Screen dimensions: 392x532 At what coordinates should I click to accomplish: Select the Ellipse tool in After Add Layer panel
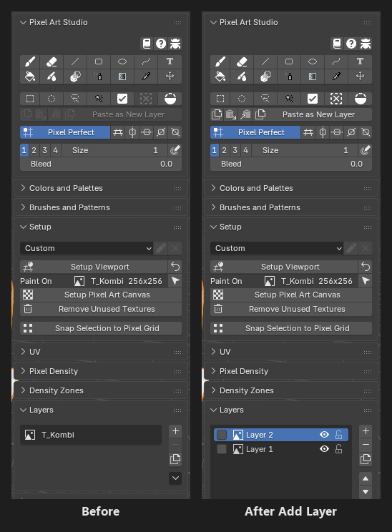click(313, 61)
